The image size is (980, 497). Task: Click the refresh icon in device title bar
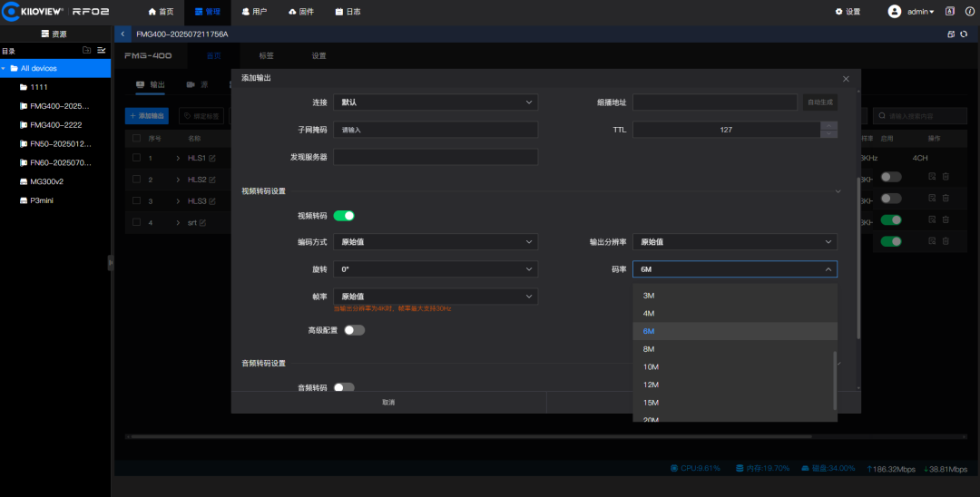click(964, 34)
